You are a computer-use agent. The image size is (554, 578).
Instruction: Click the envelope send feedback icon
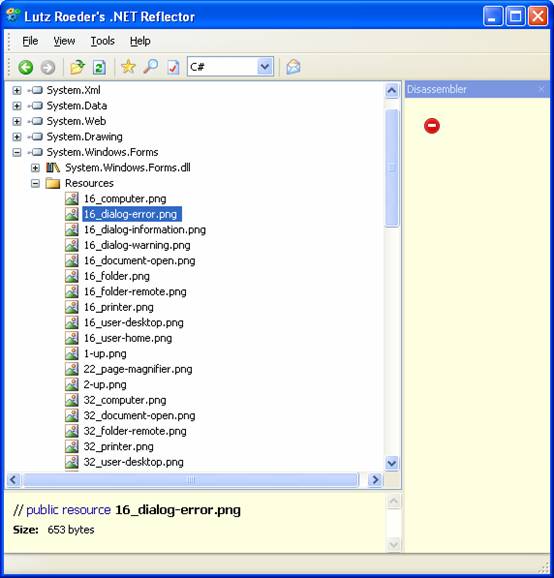pyautogui.click(x=293, y=67)
